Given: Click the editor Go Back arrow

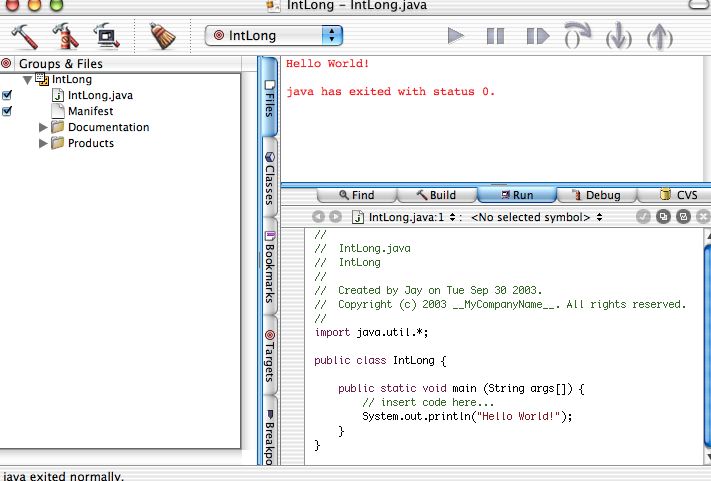Looking at the screenshot, I should coord(318,217).
